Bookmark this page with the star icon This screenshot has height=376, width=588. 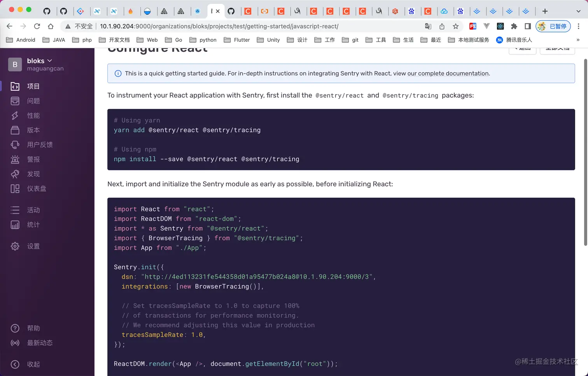click(x=456, y=26)
